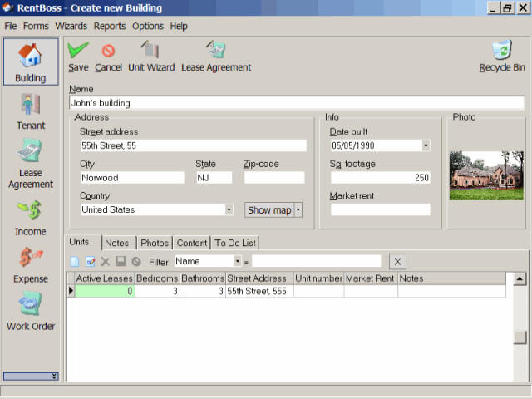Delete the selected unit (X icon)
Screen dimensions: 532x399
[106, 262]
